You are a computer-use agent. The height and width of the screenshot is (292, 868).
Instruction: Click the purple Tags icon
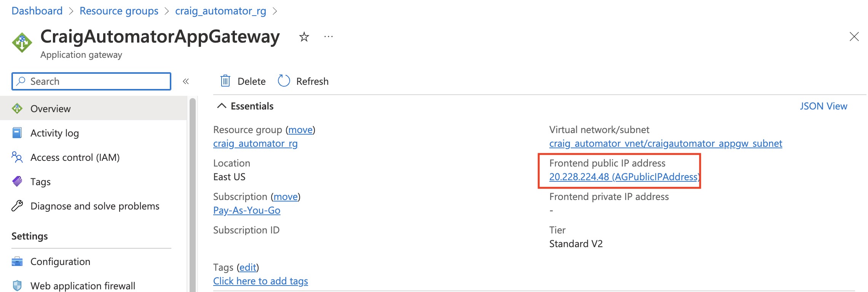pos(17,182)
